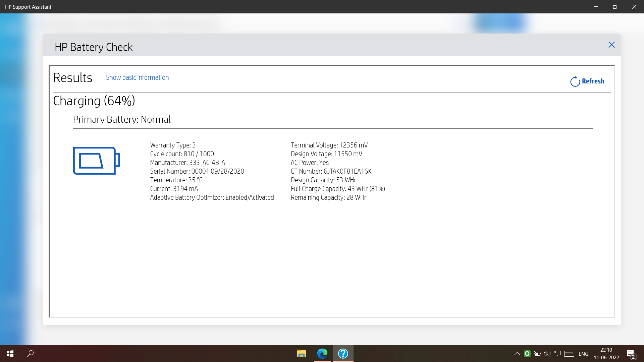Click the blue battery icon in results

pos(96,161)
